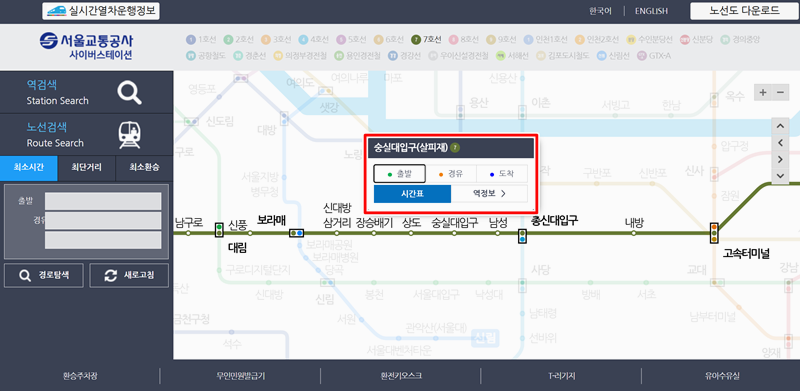
Task: Click the 대림 transfer station marker
Action: (x=219, y=230)
